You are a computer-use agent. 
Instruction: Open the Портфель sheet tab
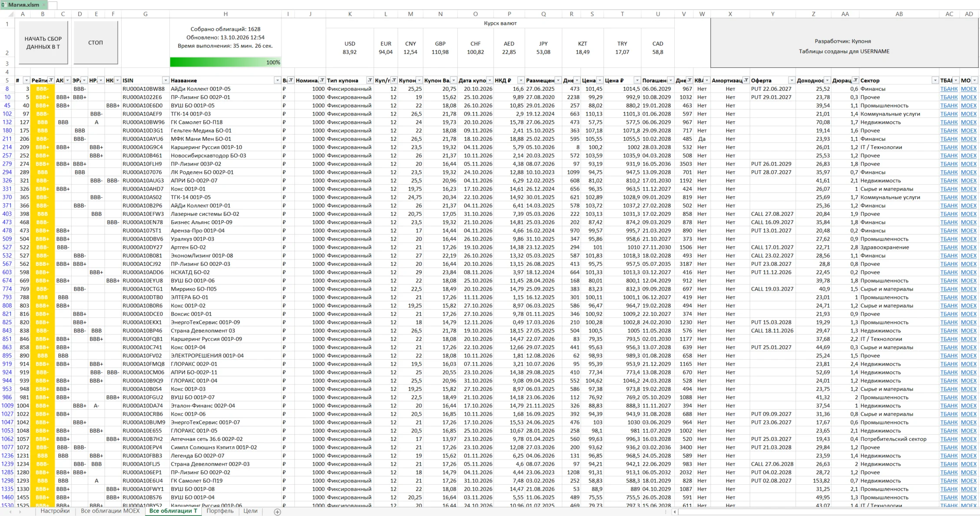[220, 511]
